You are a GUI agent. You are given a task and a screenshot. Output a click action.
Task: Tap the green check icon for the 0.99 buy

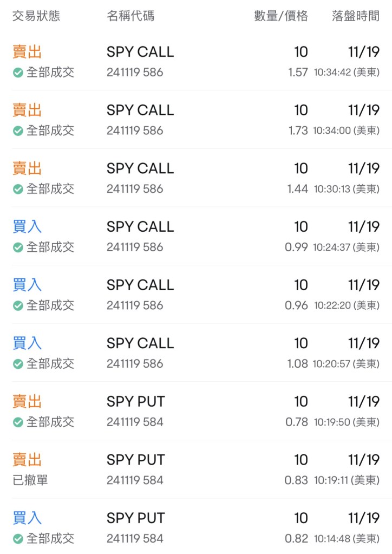point(18,247)
